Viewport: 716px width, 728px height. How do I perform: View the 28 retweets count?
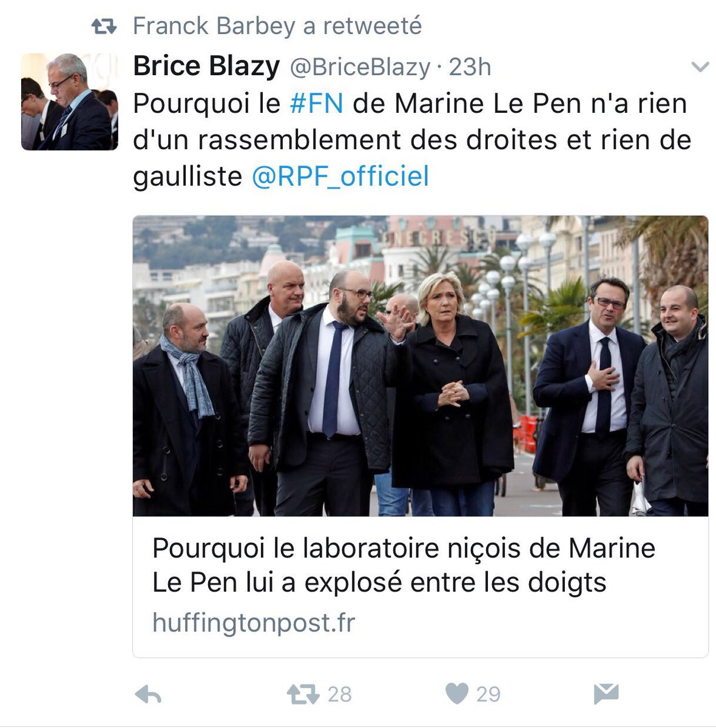[x=340, y=695]
